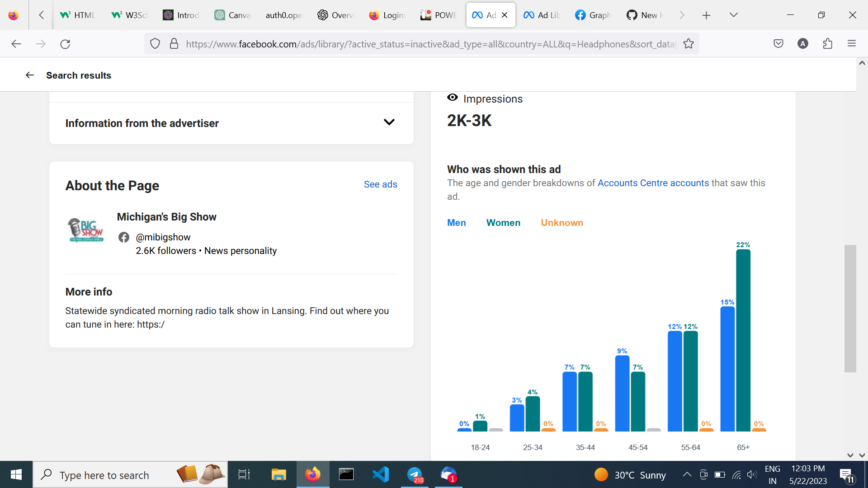
Task: Open Visual Studio Code from the taskbar
Action: point(380,474)
